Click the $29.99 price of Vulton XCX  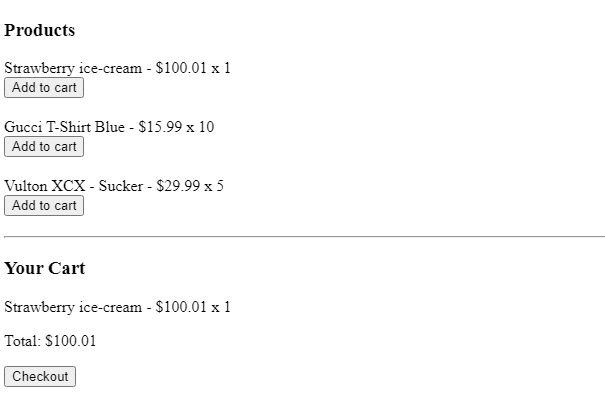click(178, 186)
